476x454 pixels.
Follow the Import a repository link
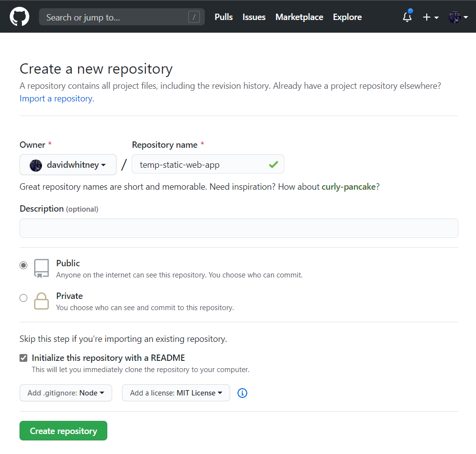(57, 99)
